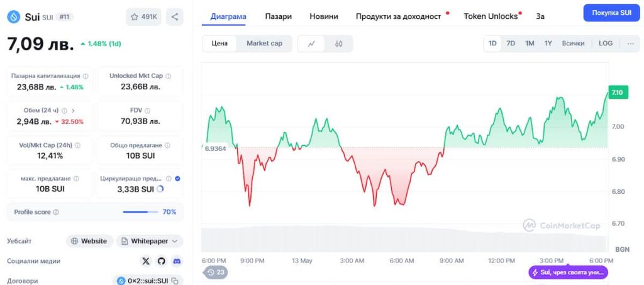Open the X (Twitter) social icon
Image resolution: width=644 pixels, height=285 pixels.
[x=147, y=260]
